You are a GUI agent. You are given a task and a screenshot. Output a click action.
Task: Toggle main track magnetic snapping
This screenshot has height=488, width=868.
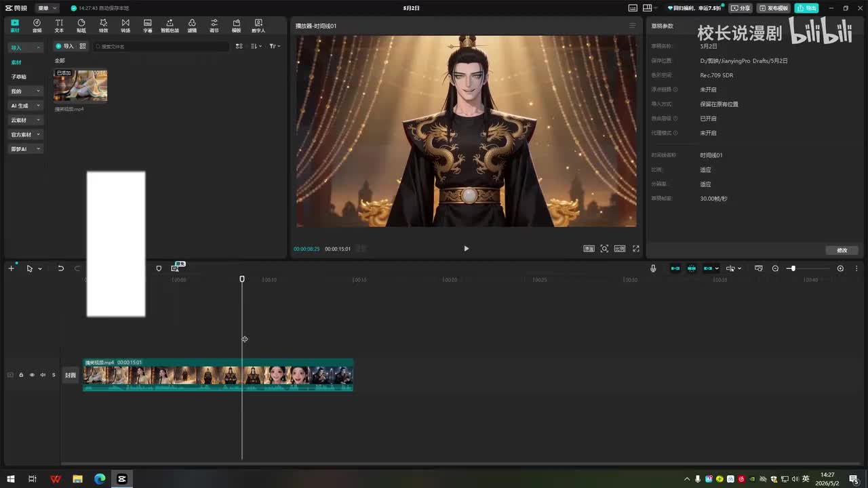(675, 268)
